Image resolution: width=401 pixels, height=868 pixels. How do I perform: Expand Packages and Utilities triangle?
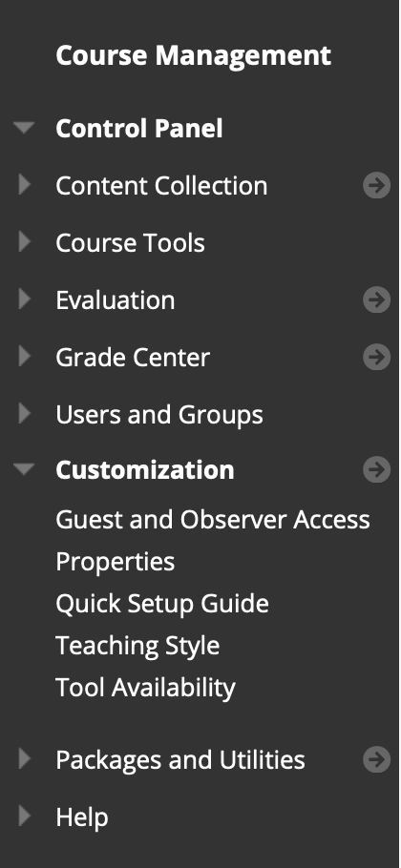(25, 758)
